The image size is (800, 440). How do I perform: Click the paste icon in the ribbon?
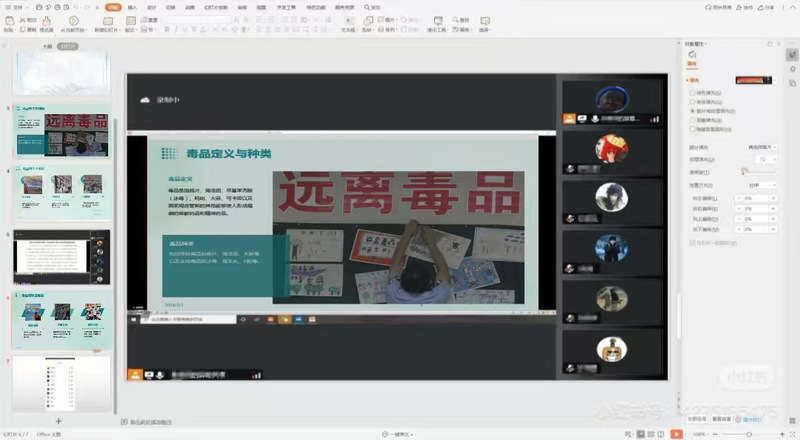9,22
